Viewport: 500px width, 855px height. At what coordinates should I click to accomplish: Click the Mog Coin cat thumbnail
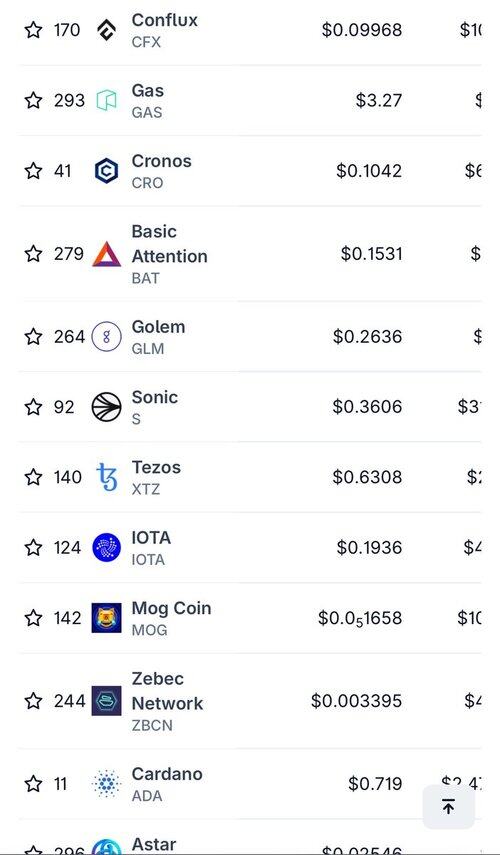(106, 618)
